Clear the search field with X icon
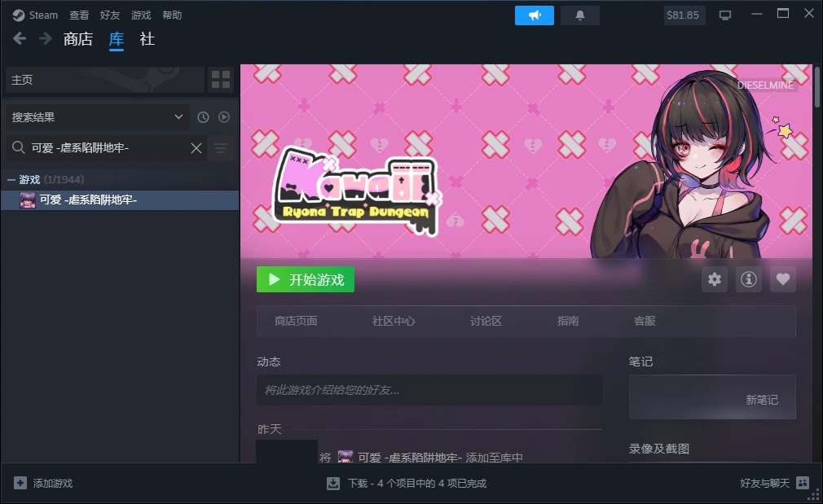Image resolution: width=823 pixels, height=504 pixels. coord(196,147)
